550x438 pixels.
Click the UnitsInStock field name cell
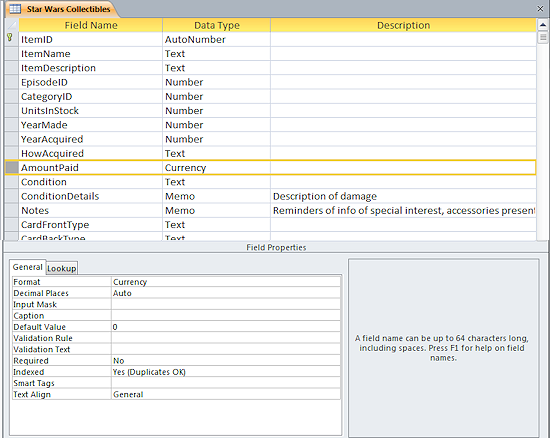91,110
